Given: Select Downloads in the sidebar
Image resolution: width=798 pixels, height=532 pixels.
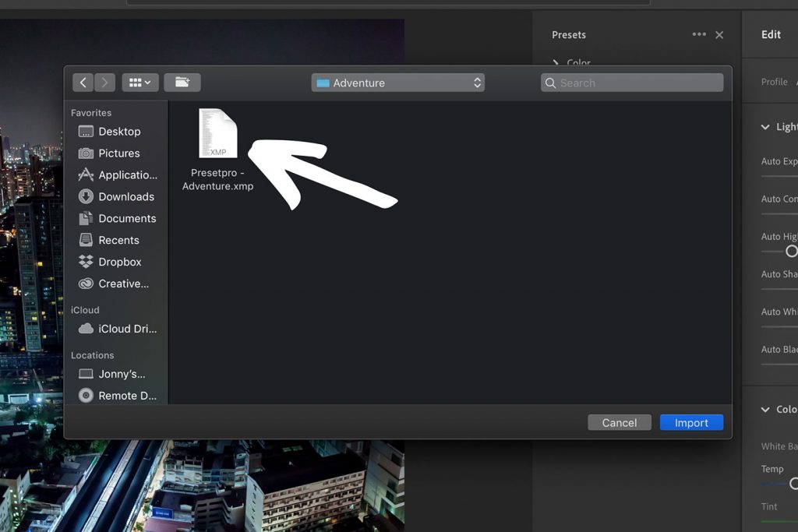Looking at the screenshot, I should pos(125,196).
